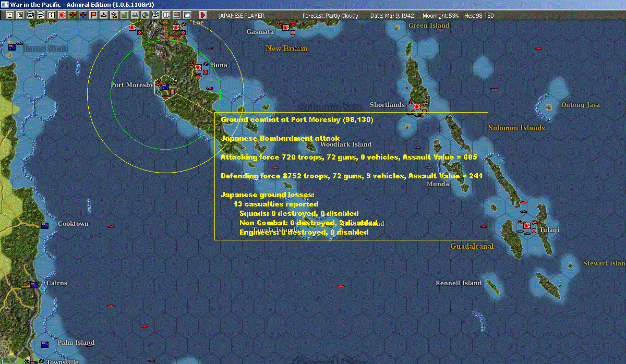Click the fourth toolbar icon beside the info button
Screen dimensions: 626x364
(x=41, y=15)
